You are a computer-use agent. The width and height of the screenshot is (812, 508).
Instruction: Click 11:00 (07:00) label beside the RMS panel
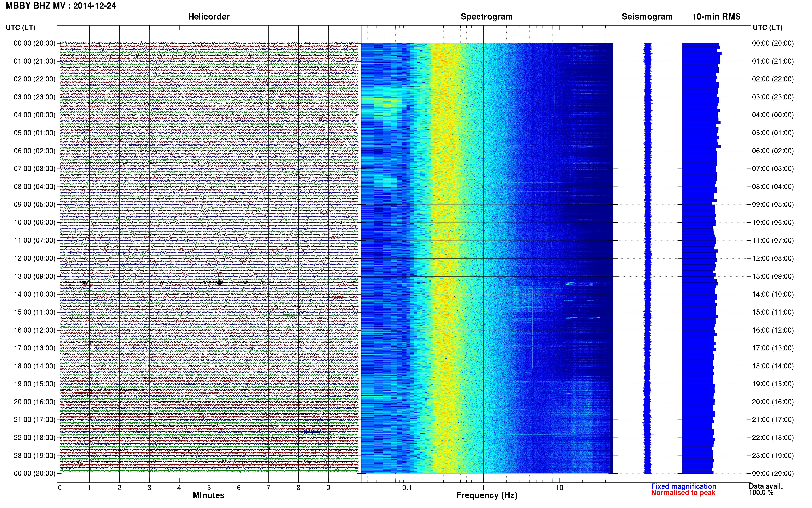click(x=773, y=241)
